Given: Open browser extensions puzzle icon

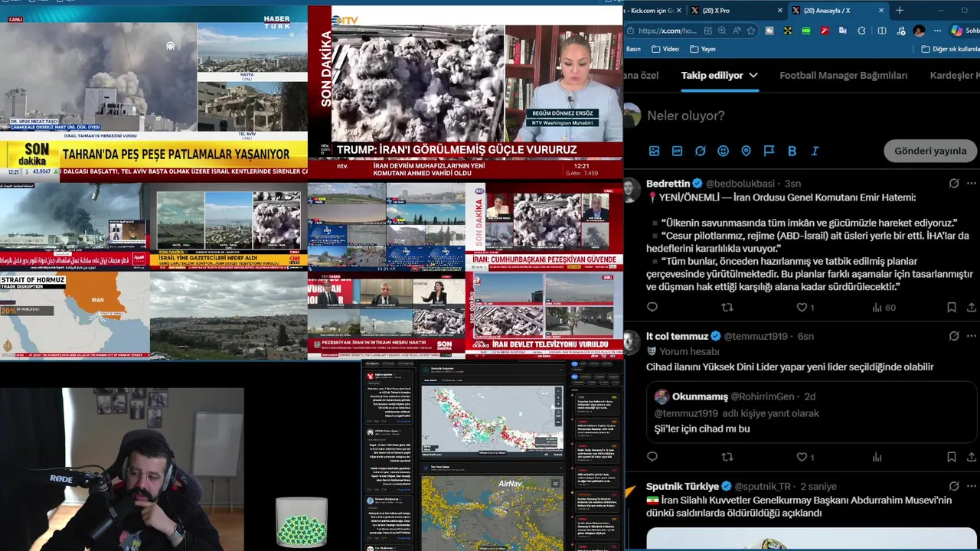Looking at the screenshot, I should coord(861,31).
